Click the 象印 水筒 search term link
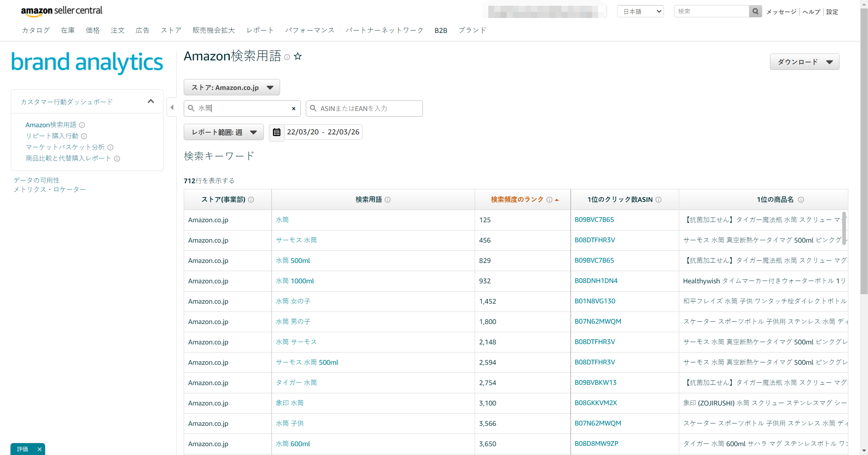The width and height of the screenshot is (868, 455). click(290, 403)
